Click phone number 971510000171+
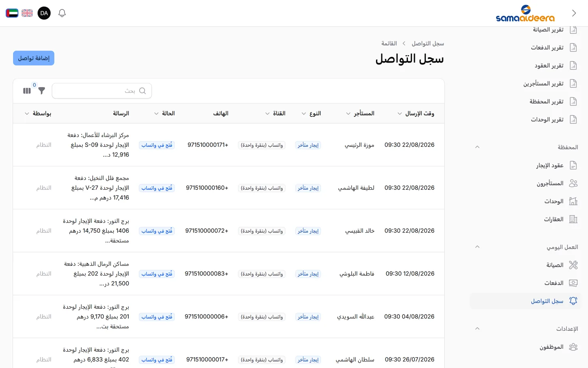The image size is (588, 368). tap(208, 145)
